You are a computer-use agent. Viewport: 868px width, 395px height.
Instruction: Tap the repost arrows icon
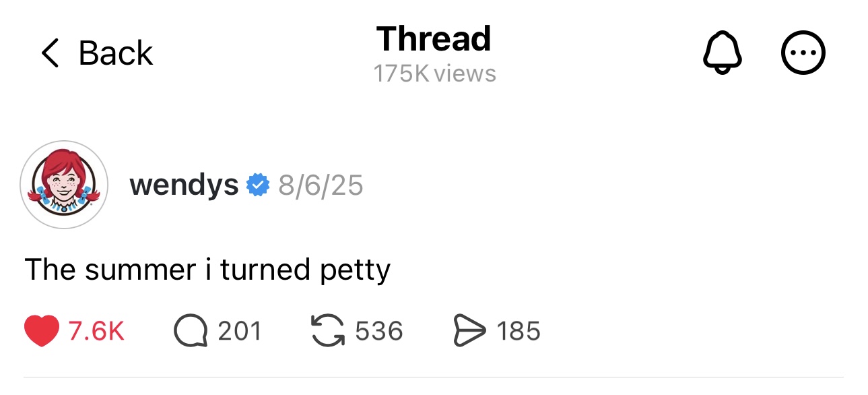point(328,331)
